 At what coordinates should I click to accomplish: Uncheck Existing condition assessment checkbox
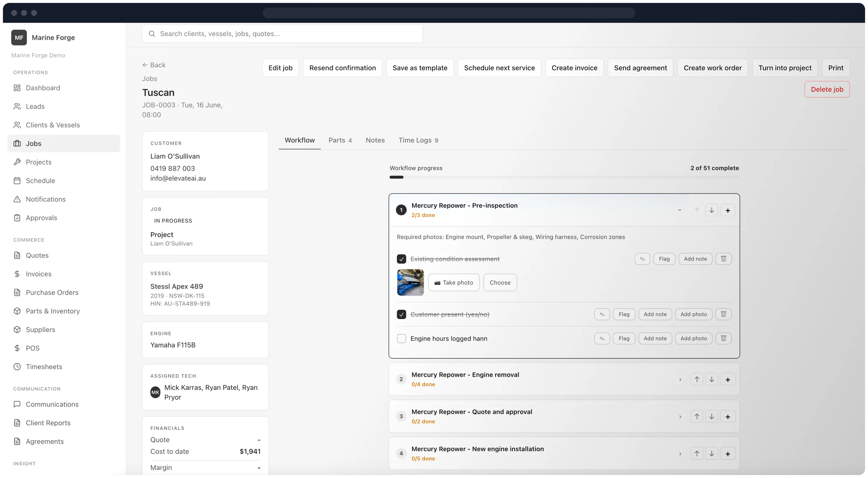click(x=401, y=259)
